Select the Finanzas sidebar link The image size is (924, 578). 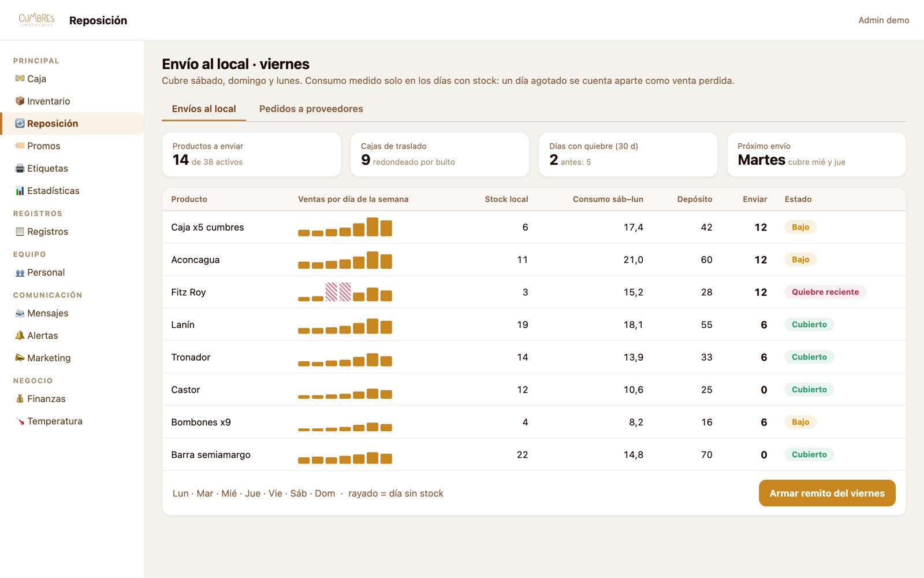72,399
